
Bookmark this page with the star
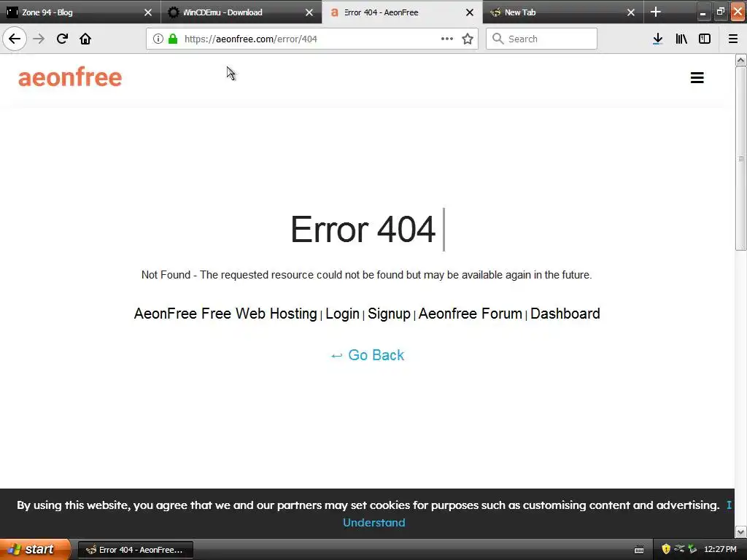(468, 39)
